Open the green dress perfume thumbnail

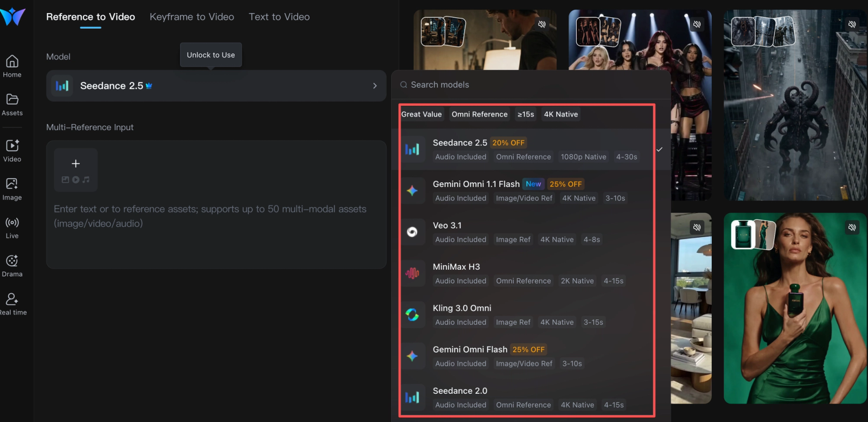[795, 308]
